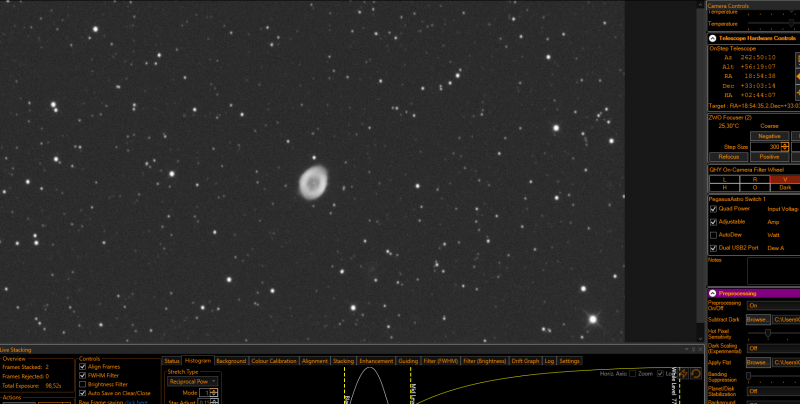The image size is (800, 404).
Task: Toggle the Adjustable output checkbox
Action: pyautogui.click(x=713, y=222)
